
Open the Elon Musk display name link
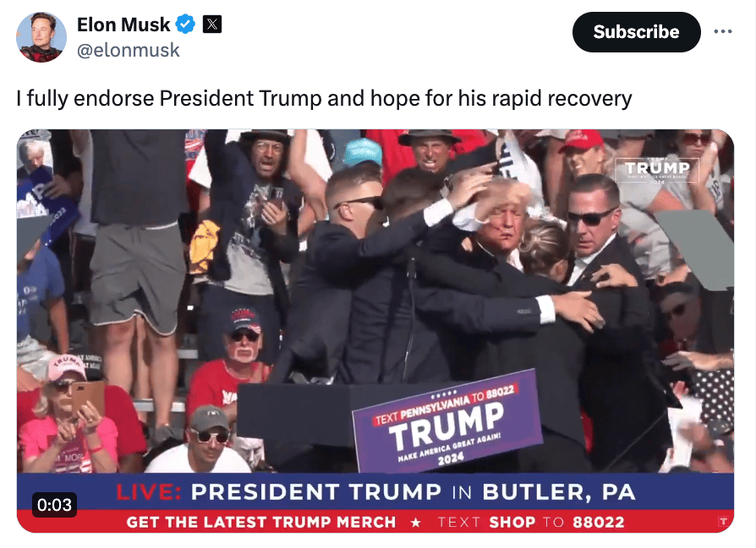123,25
